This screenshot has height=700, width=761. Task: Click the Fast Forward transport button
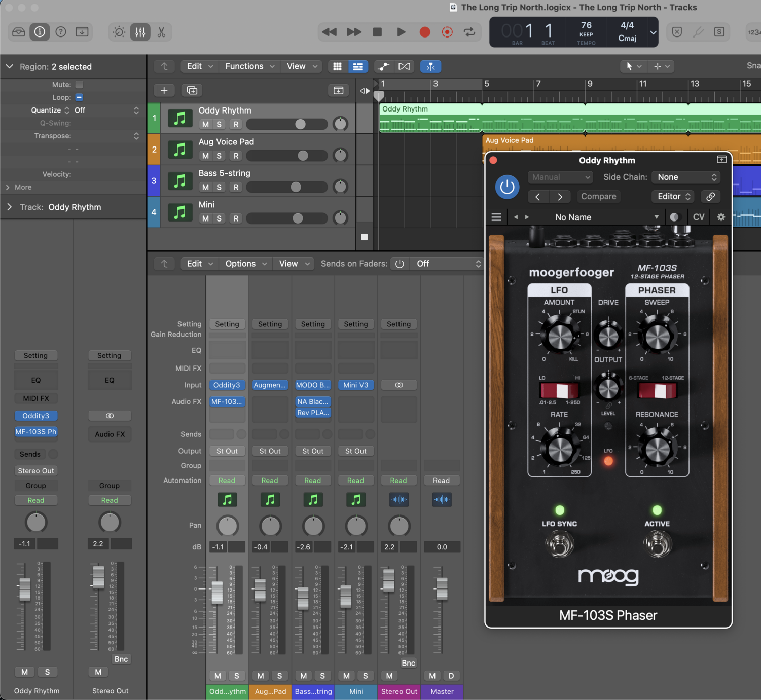pos(354,32)
